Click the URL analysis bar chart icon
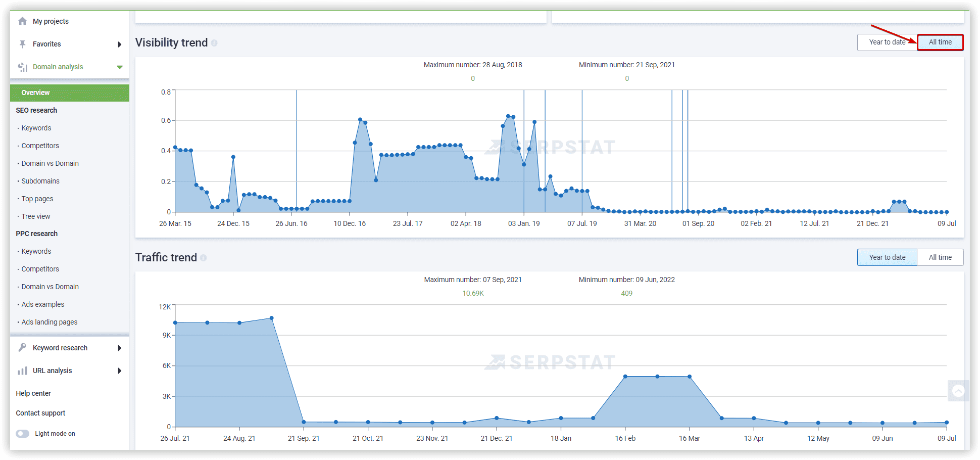980x460 pixels. point(22,371)
